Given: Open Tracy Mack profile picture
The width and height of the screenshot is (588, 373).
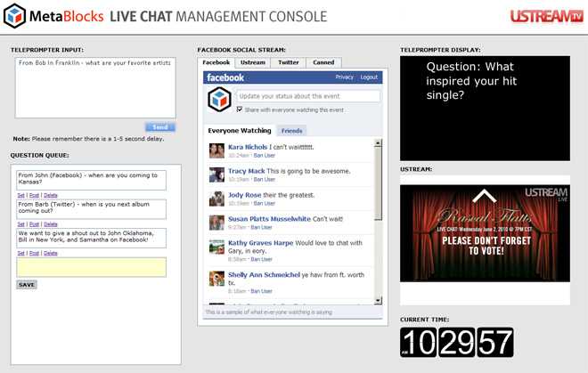Looking at the screenshot, I should [x=216, y=174].
